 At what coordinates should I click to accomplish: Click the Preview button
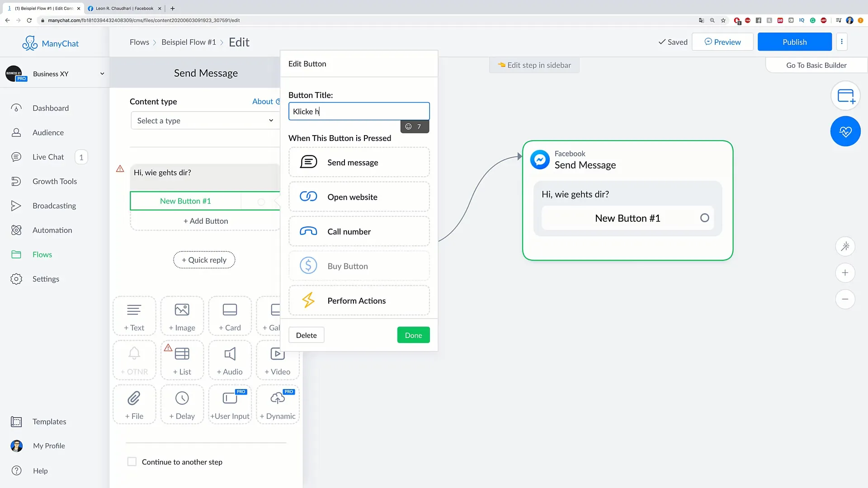722,42
